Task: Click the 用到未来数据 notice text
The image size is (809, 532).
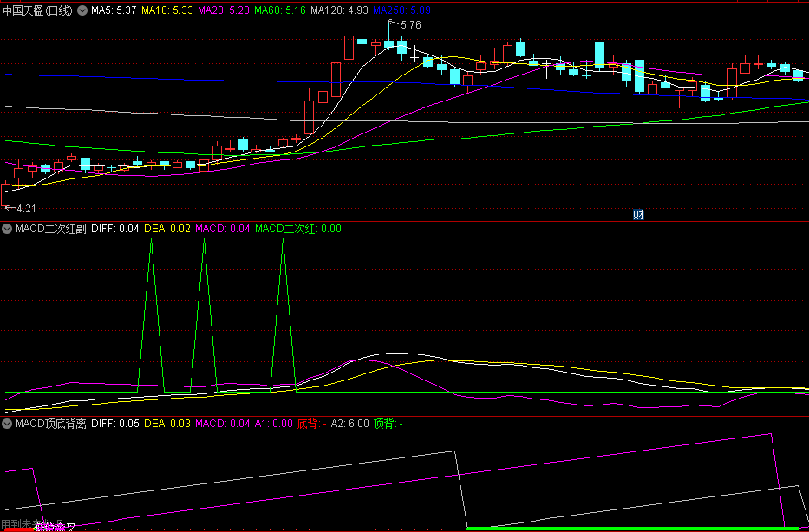Action: point(33,526)
